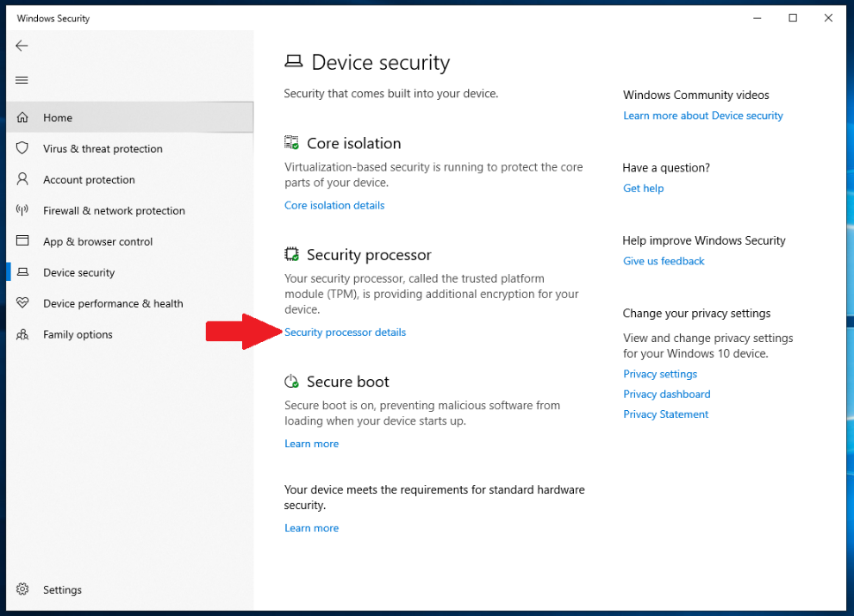The height and width of the screenshot is (616, 854).
Task: Click the App & browser control window icon
Action: [22, 240]
